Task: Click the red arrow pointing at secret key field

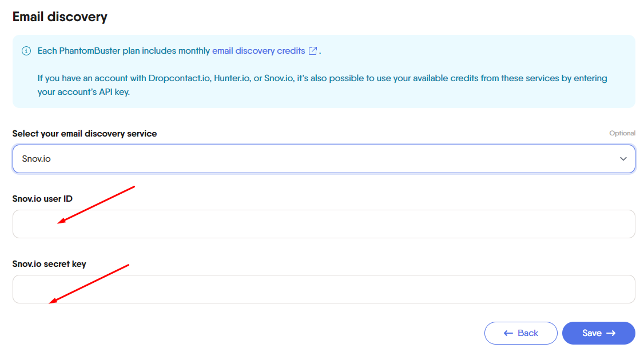Action: pyautogui.click(x=89, y=284)
